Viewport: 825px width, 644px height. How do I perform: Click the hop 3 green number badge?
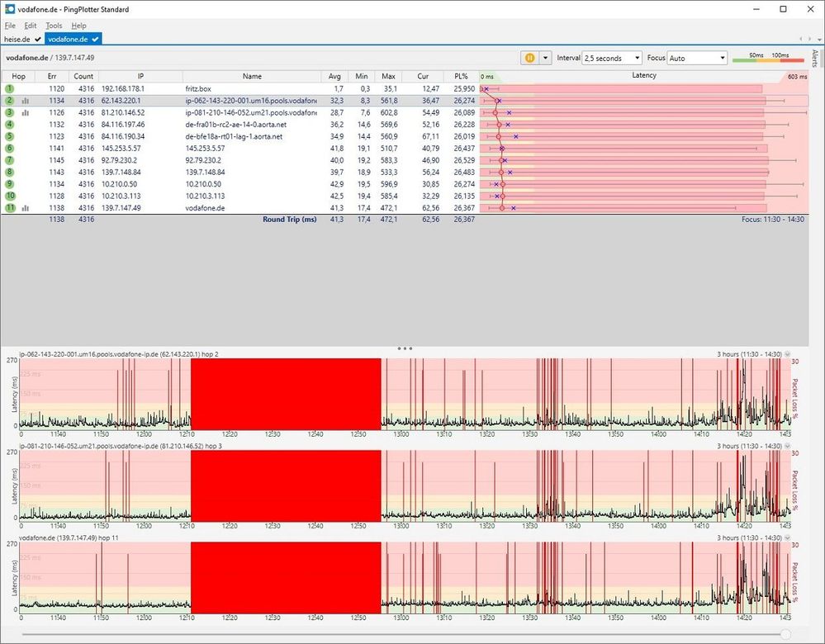(x=9, y=112)
